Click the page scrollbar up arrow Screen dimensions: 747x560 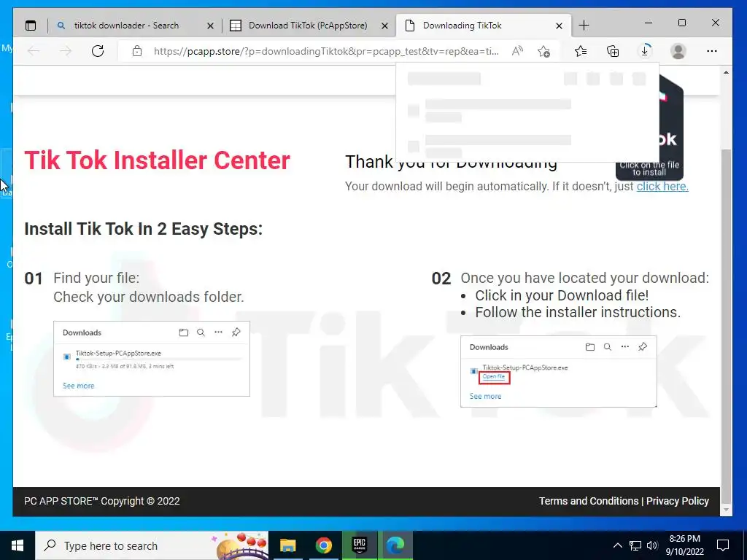726,72
